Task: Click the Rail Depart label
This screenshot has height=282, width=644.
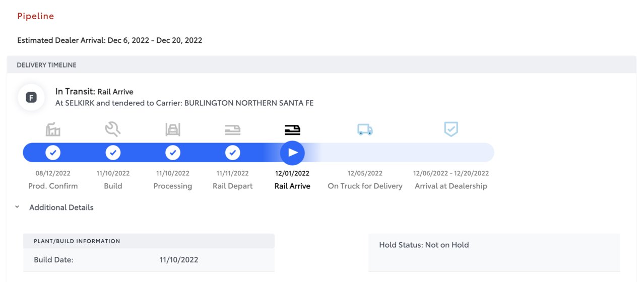Action: point(233,186)
